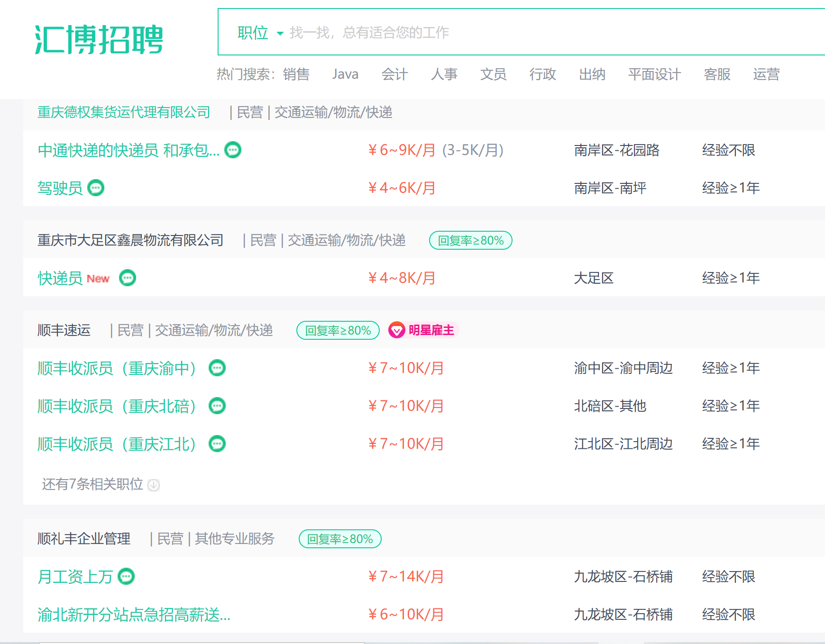Click 经验不限 on 中通快递 job row
Viewport: 825px width, 644px height.
coord(729,150)
